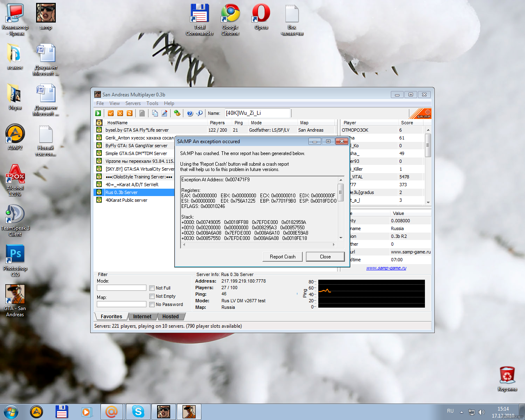The height and width of the screenshot is (420, 525).
Task: Click lock icon of 40Karat Public server
Action: pos(99,200)
